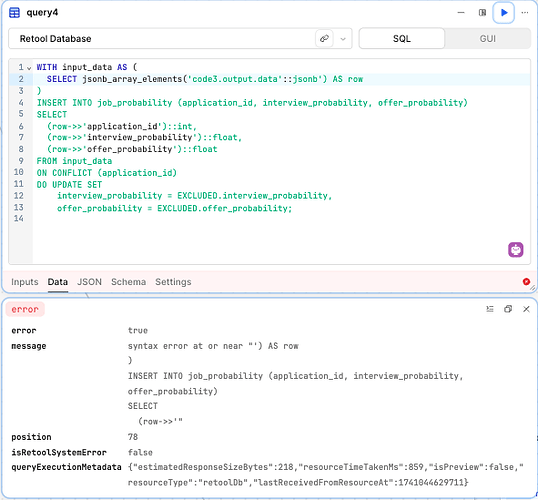Viewport: 538px width, 500px height.
Task: Click into SQL editor at line 14
Action: [281, 219]
